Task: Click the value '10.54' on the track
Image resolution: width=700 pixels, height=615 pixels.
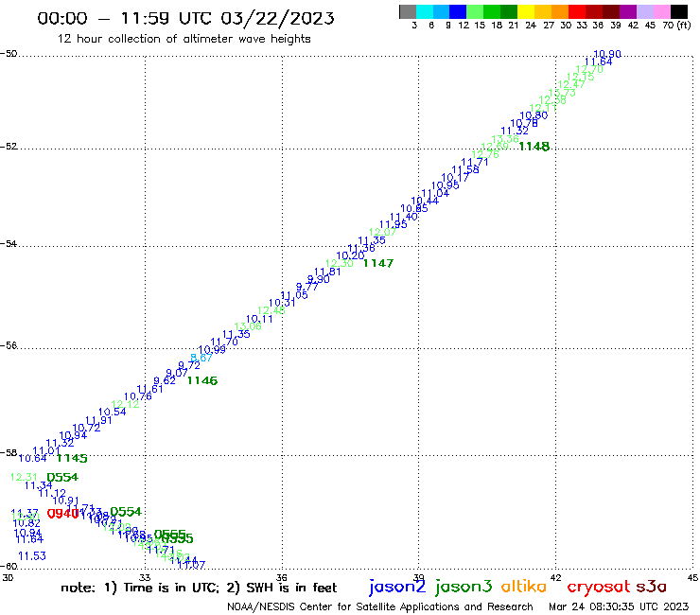Action: pyautogui.click(x=112, y=412)
